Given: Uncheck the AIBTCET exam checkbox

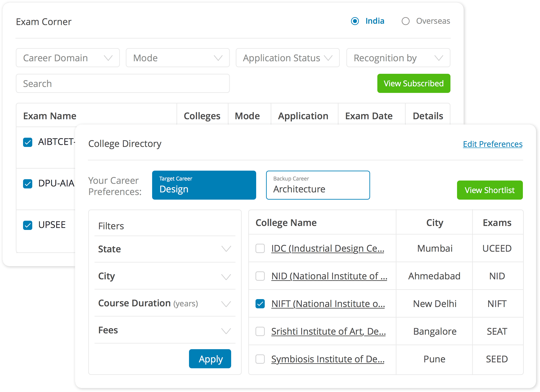Looking at the screenshot, I should pyautogui.click(x=28, y=142).
